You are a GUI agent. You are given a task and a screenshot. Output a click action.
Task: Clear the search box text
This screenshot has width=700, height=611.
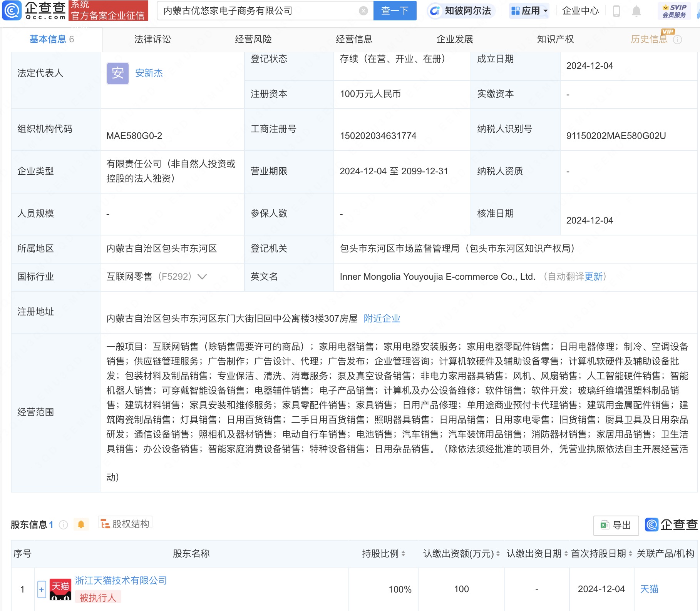point(363,11)
